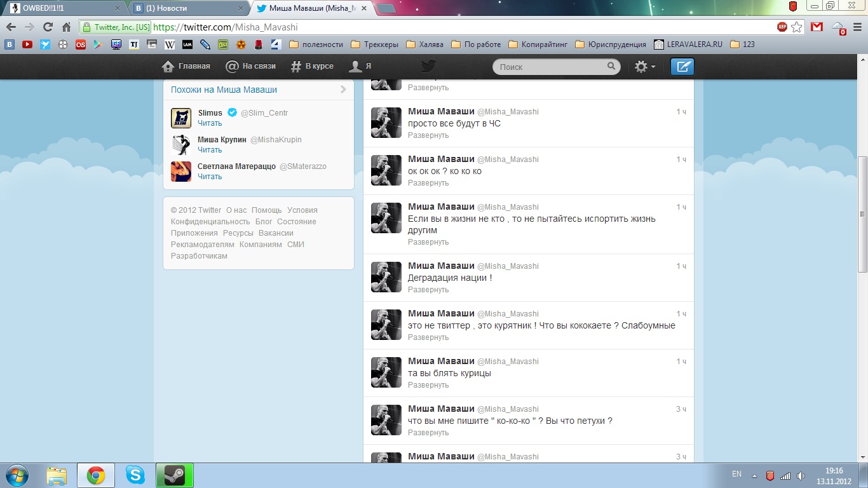Screen dimensions: 868x488
Task: Follow Slimus via 'Читать' link
Action: pos(210,123)
